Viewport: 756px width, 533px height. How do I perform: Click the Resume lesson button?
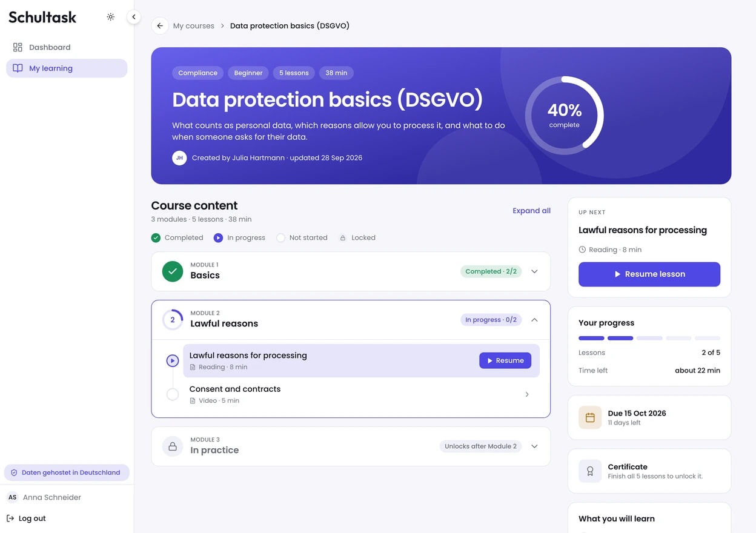click(649, 274)
